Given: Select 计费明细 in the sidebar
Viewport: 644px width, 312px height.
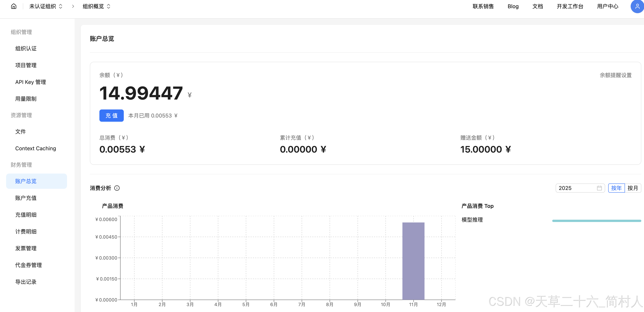Looking at the screenshot, I should [x=26, y=231].
